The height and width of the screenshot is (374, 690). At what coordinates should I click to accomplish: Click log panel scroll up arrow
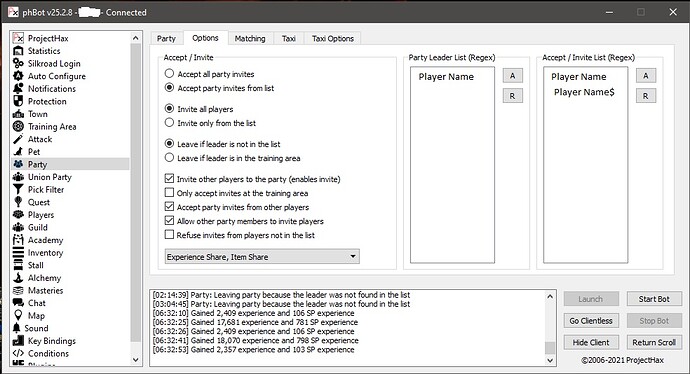pyautogui.click(x=550, y=296)
